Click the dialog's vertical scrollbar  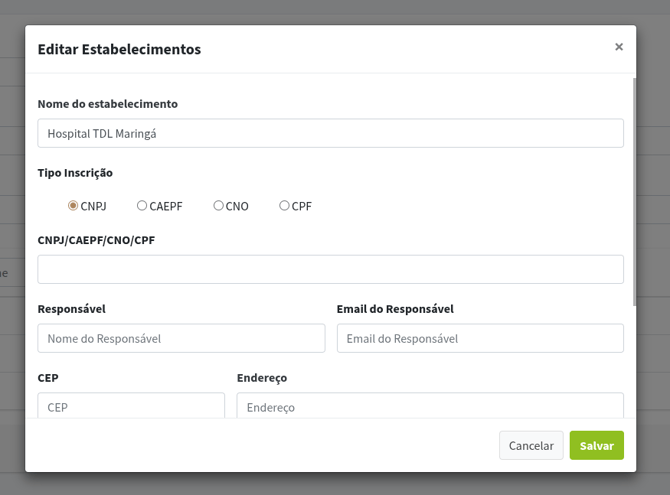pos(634,190)
